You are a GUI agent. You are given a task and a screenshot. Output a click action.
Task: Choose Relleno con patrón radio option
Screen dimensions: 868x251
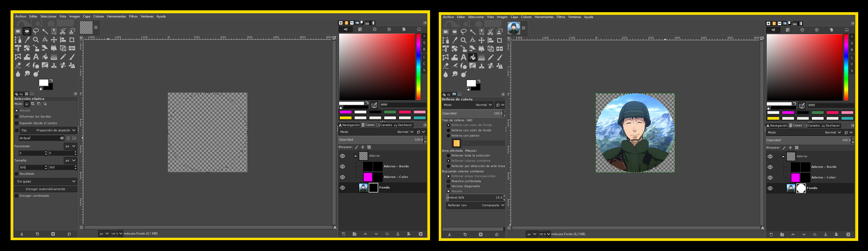pos(449,136)
